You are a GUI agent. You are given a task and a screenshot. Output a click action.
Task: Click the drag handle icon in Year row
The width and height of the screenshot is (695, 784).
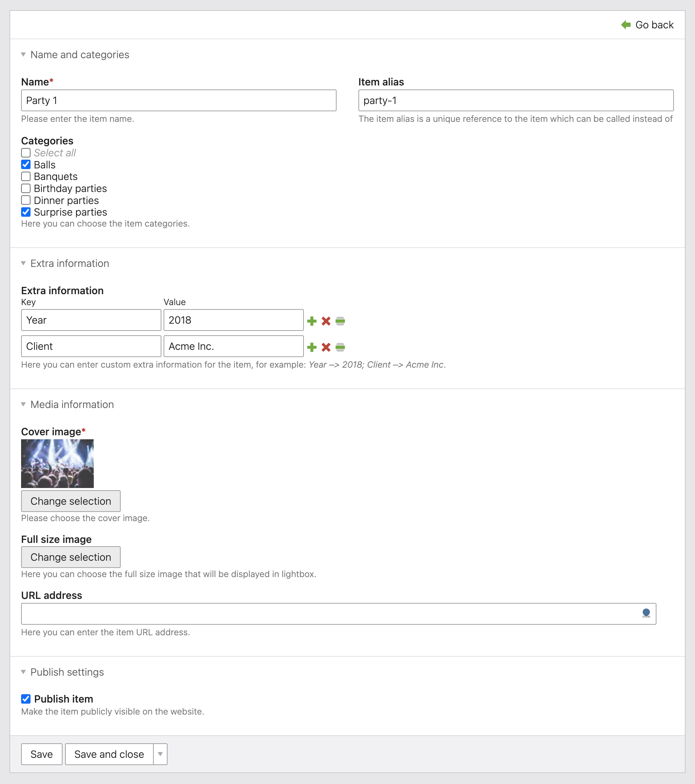coord(340,321)
